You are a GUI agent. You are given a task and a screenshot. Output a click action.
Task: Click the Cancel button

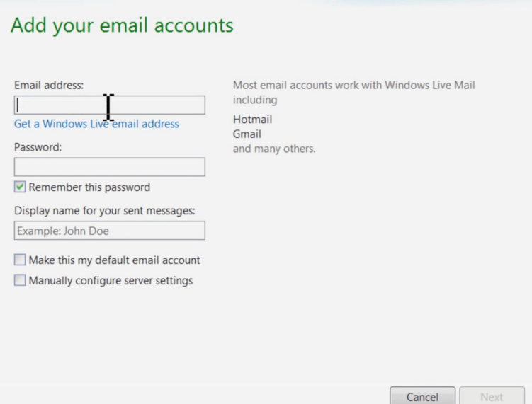pyautogui.click(x=422, y=396)
